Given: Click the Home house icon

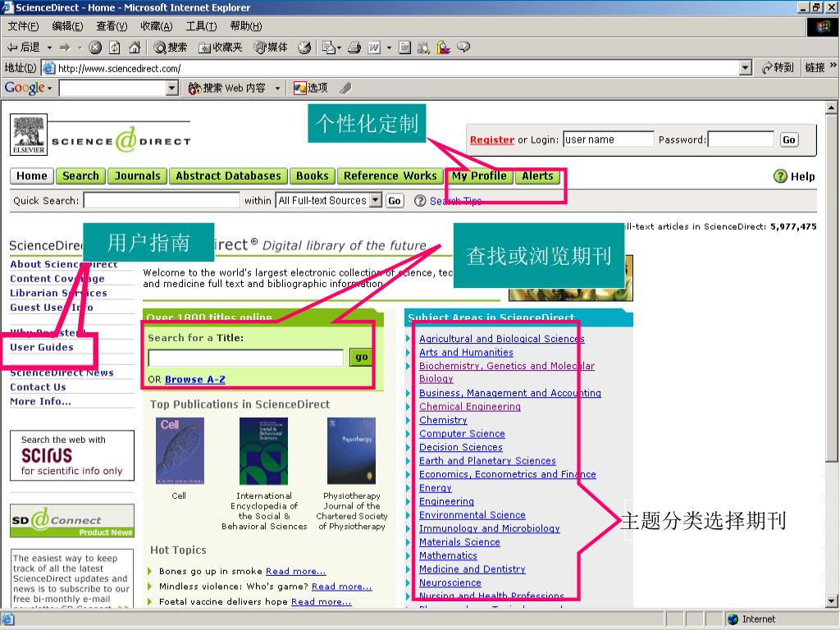Looking at the screenshot, I should pyautogui.click(x=135, y=48).
